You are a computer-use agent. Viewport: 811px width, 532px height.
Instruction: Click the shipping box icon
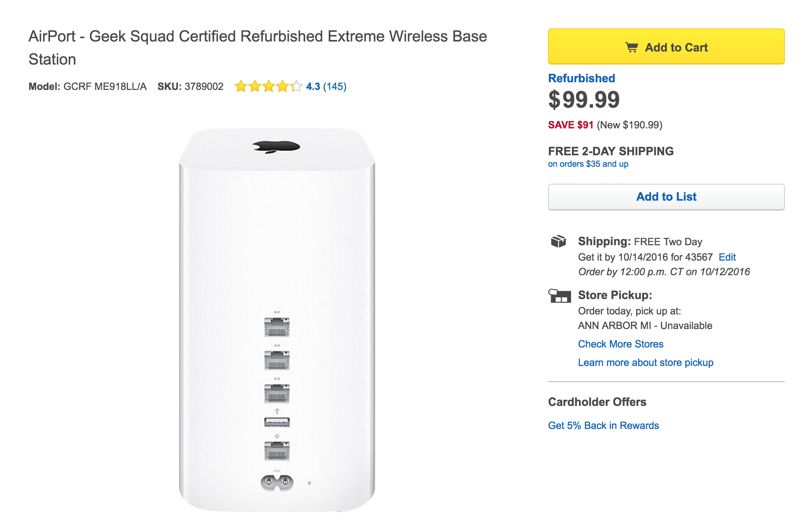(558, 241)
